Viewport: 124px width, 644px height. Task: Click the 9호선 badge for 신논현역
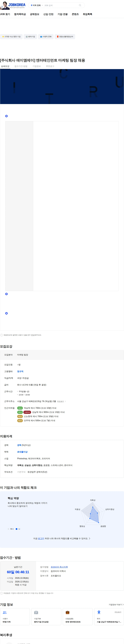pyautogui.click(x=20, y=416)
